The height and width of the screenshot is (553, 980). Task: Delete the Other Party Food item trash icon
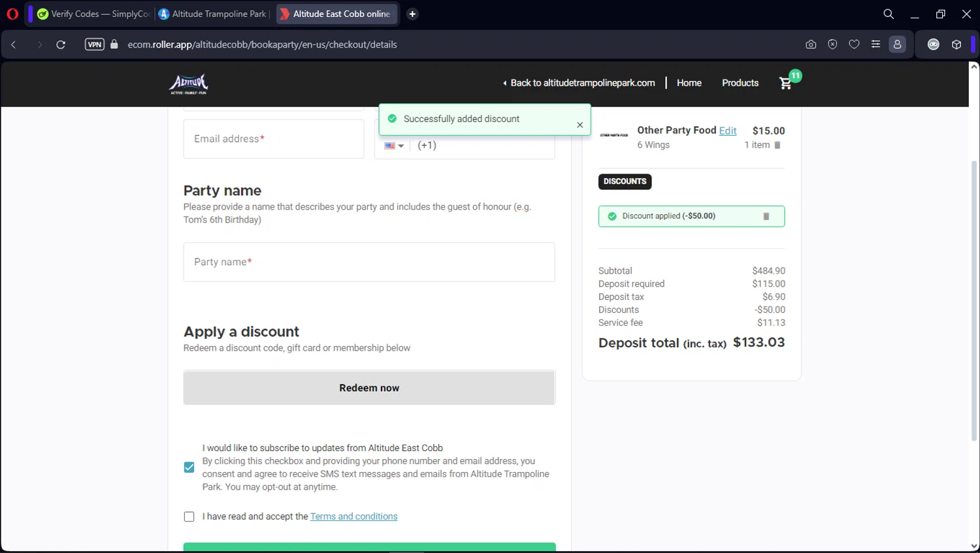click(777, 145)
